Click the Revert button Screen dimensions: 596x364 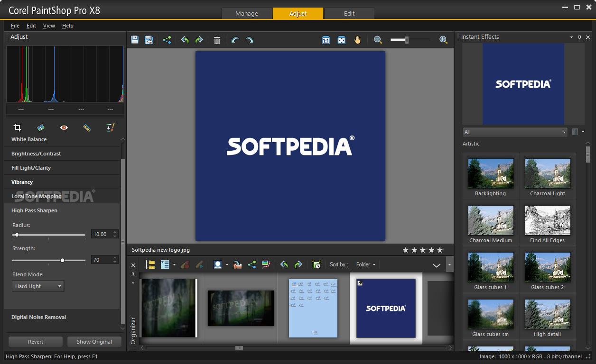click(x=36, y=342)
